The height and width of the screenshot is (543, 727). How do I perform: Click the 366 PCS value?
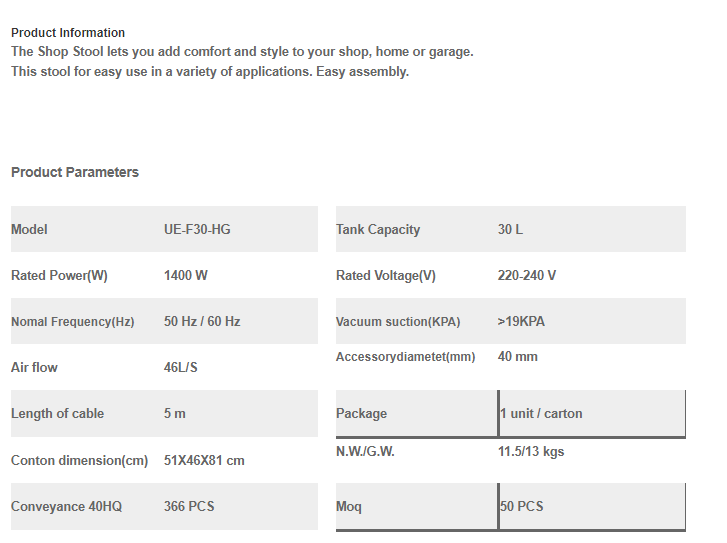[x=189, y=506]
